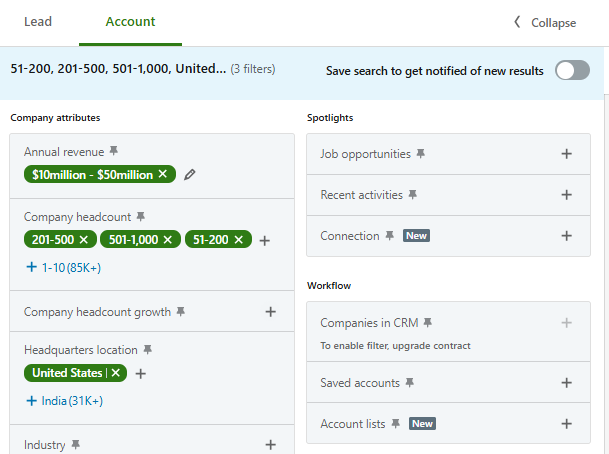
Task: Switch to the Lead tab
Action: 38,22
